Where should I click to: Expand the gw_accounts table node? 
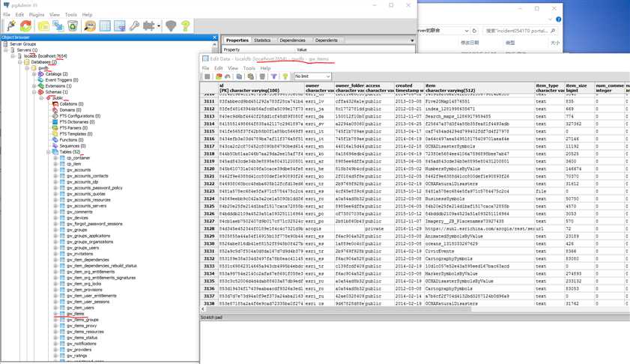pyautogui.click(x=55, y=170)
